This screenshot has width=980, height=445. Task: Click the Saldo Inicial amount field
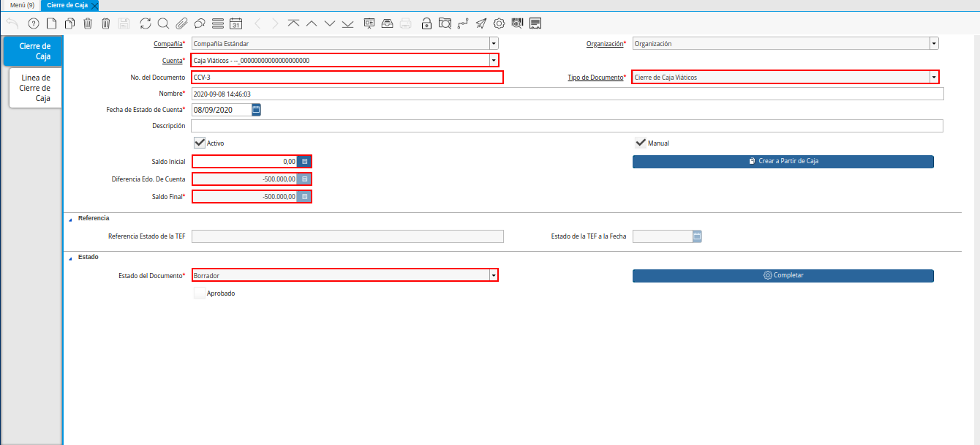tap(245, 161)
